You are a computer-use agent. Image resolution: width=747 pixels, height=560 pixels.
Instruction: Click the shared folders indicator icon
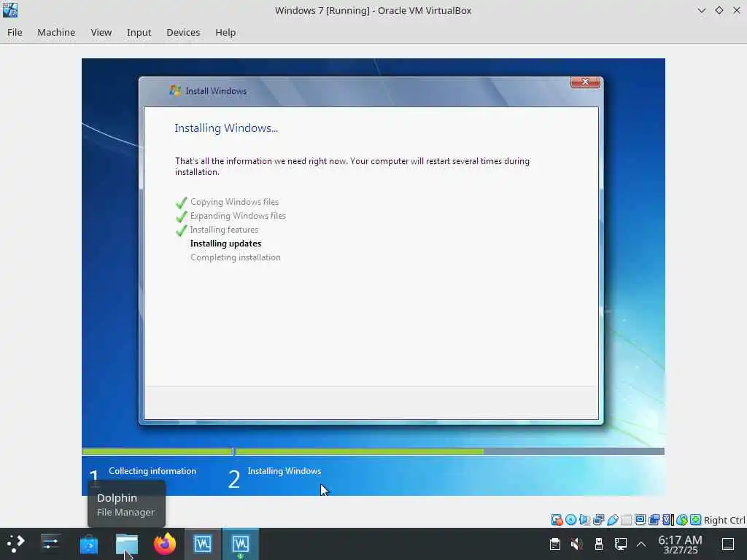[x=627, y=519]
